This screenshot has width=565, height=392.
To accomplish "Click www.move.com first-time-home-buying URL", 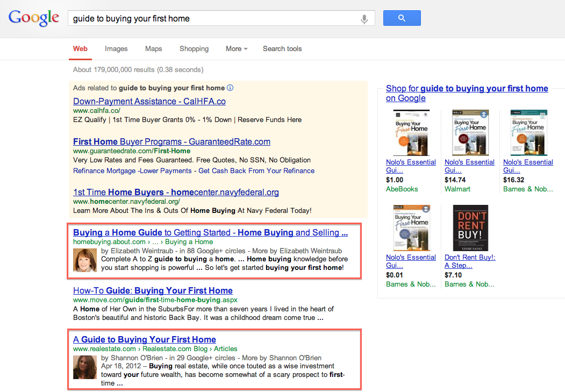I will [x=155, y=300].
